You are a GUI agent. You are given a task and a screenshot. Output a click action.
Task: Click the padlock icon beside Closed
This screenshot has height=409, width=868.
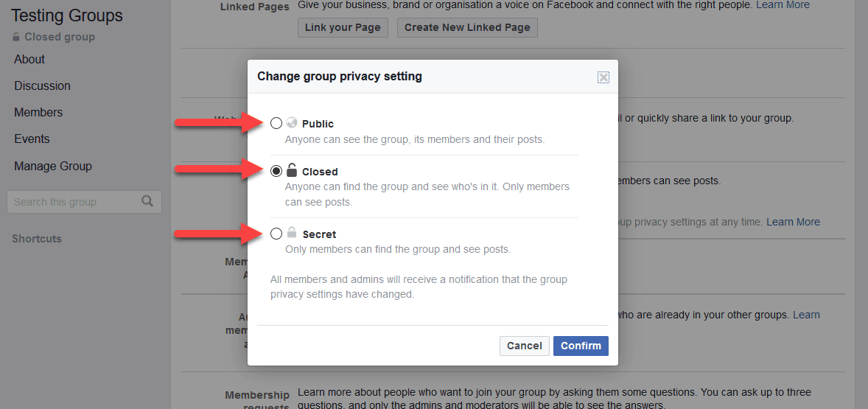pos(292,171)
